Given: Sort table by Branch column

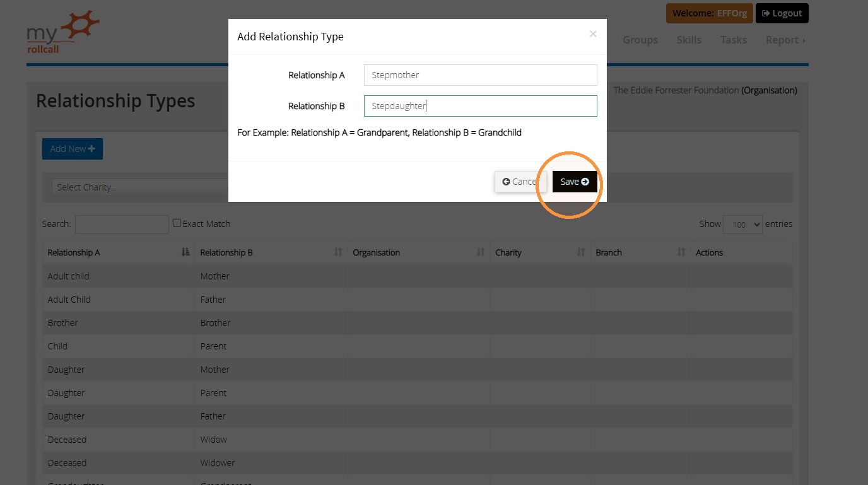Looking at the screenshot, I should pyautogui.click(x=640, y=252).
